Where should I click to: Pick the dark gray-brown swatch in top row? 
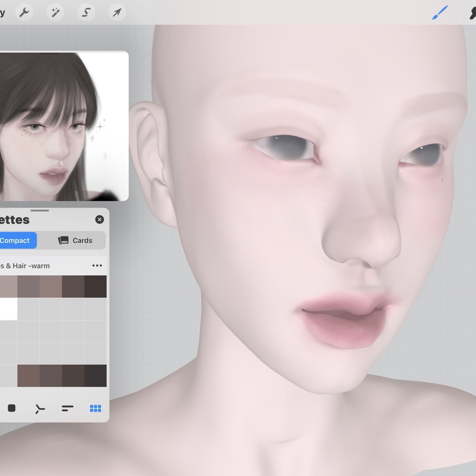73,287
